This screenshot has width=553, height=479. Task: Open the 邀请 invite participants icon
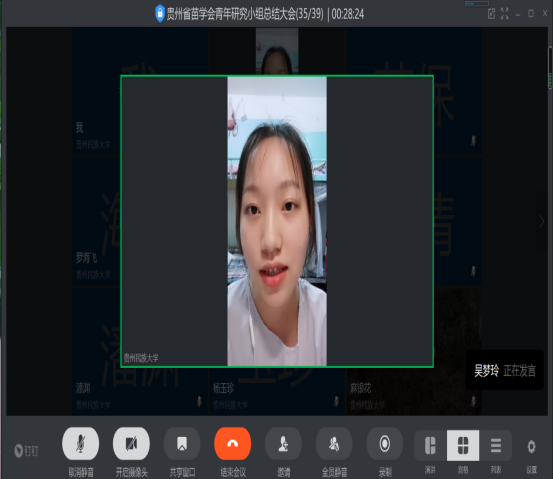tap(284, 443)
